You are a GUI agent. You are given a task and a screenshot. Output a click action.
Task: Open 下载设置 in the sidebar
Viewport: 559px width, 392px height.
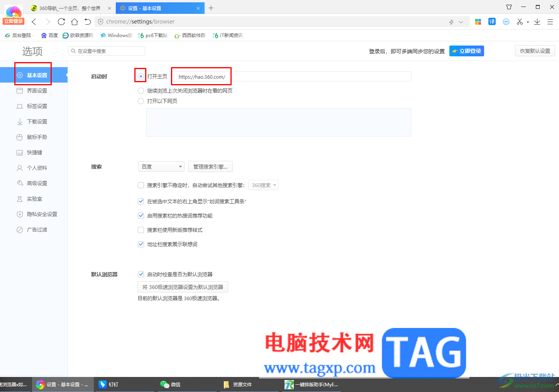pos(34,122)
